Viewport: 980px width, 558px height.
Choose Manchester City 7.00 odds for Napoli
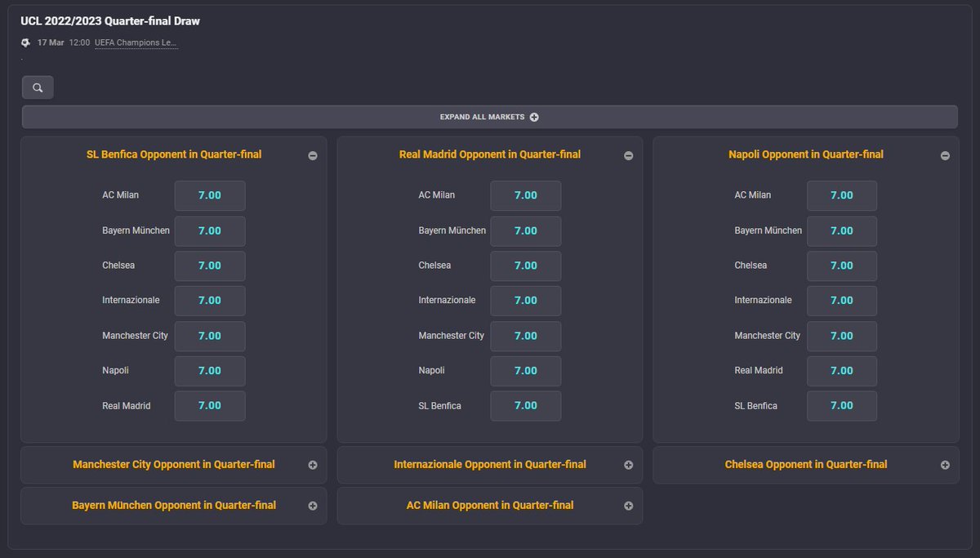842,336
